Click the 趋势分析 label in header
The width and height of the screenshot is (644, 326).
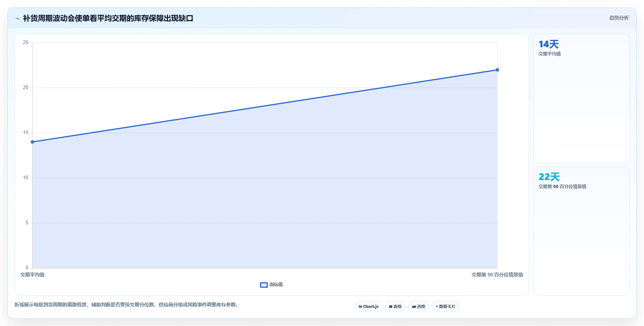(619, 18)
